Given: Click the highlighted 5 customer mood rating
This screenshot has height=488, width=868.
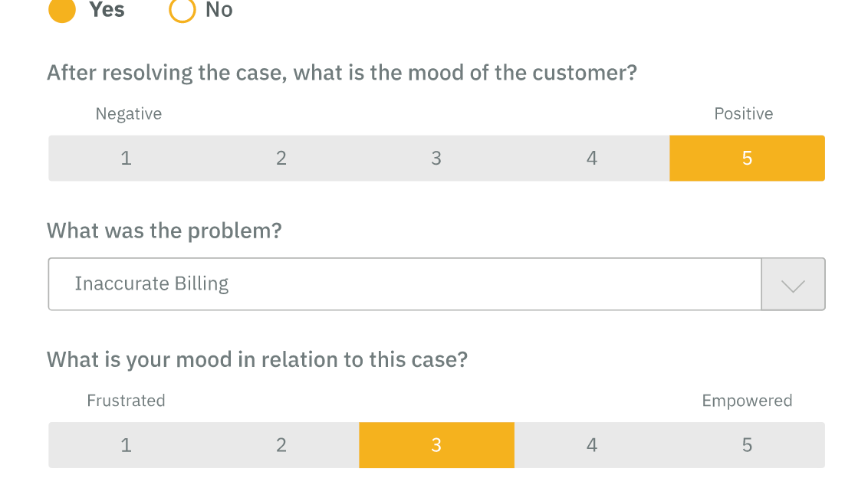Looking at the screenshot, I should point(747,159).
